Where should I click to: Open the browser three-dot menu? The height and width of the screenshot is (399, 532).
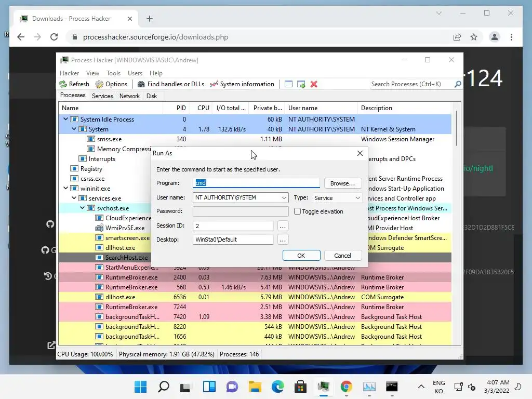(x=511, y=37)
